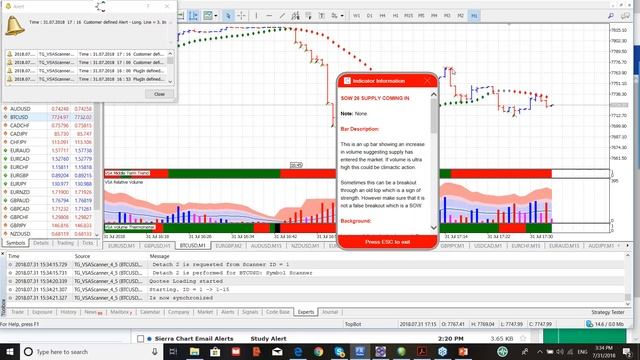Select the equidistant channel tool
The image size is (640, 360).
tap(295, 16)
